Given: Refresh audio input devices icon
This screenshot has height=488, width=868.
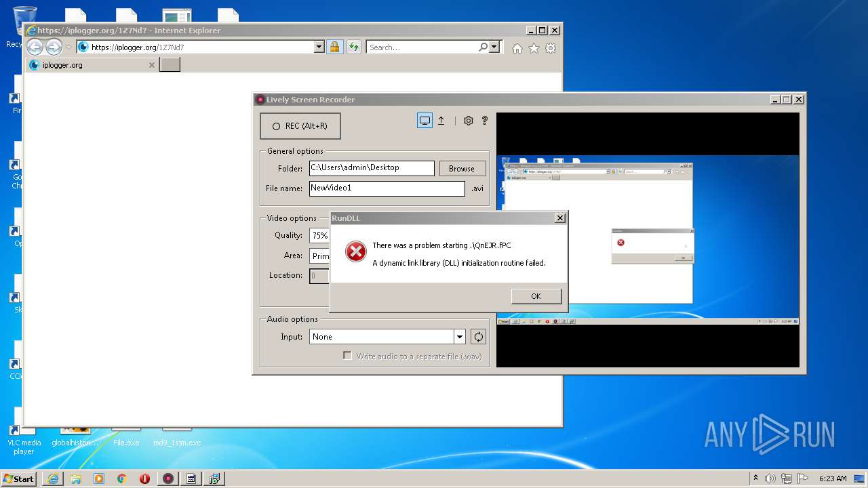Looking at the screenshot, I should tap(478, 337).
